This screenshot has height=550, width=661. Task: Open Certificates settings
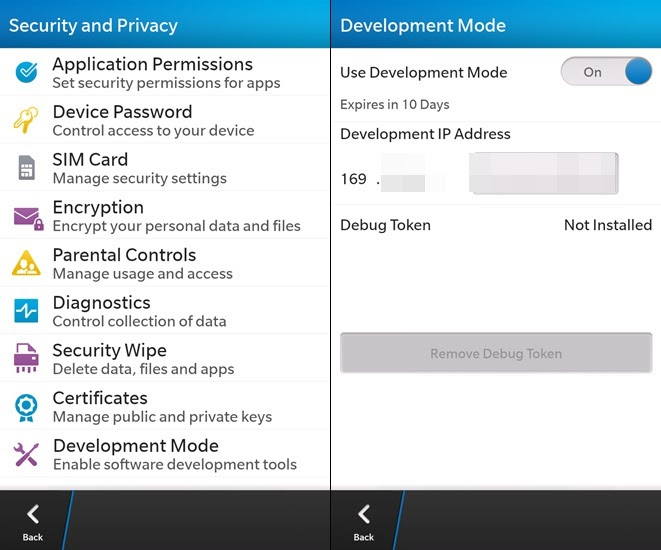pos(165,406)
